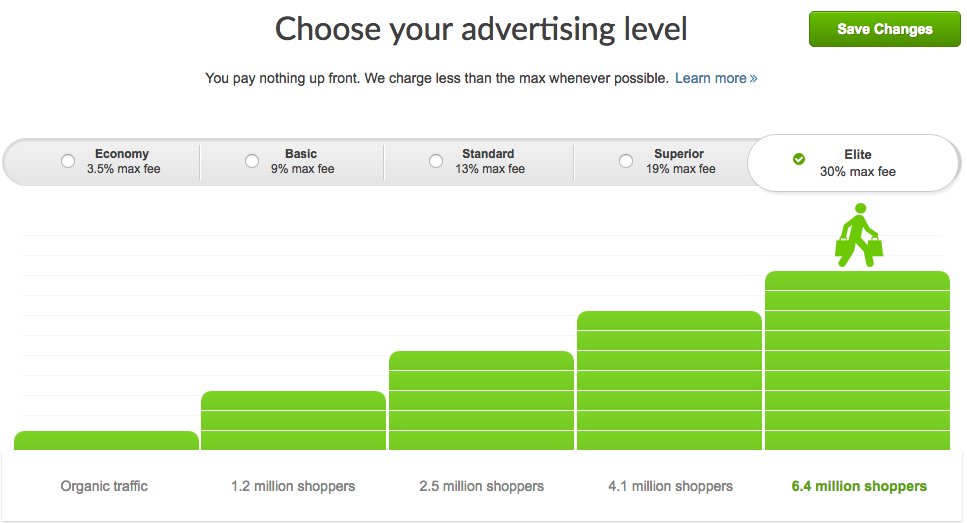Click the green bar above 1.2 million shoppers
The width and height of the screenshot is (967, 523).
[x=294, y=421]
